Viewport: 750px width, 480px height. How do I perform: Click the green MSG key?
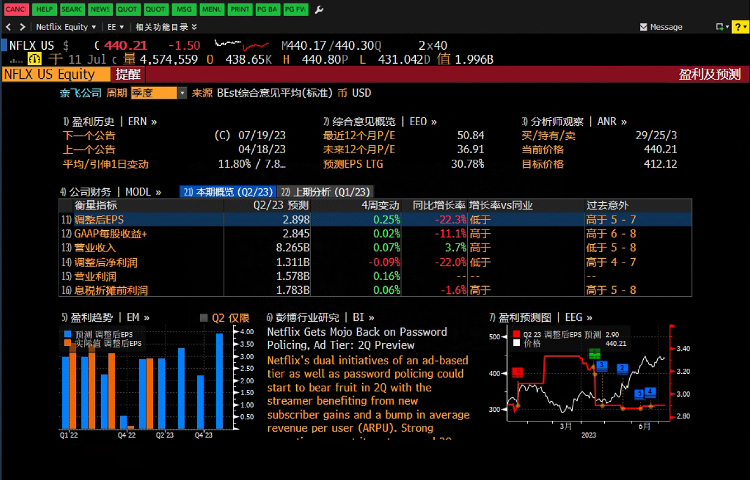184,10
